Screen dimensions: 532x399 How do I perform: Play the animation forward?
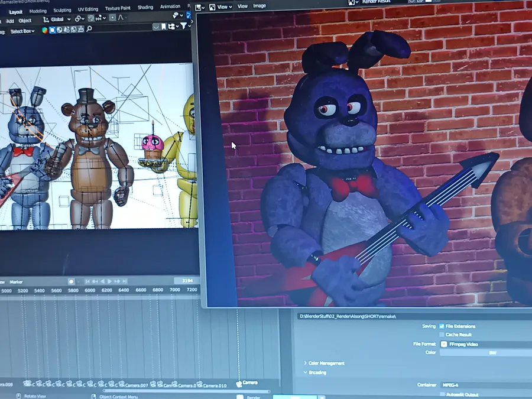pyautogui.click(x=109, y=281)
